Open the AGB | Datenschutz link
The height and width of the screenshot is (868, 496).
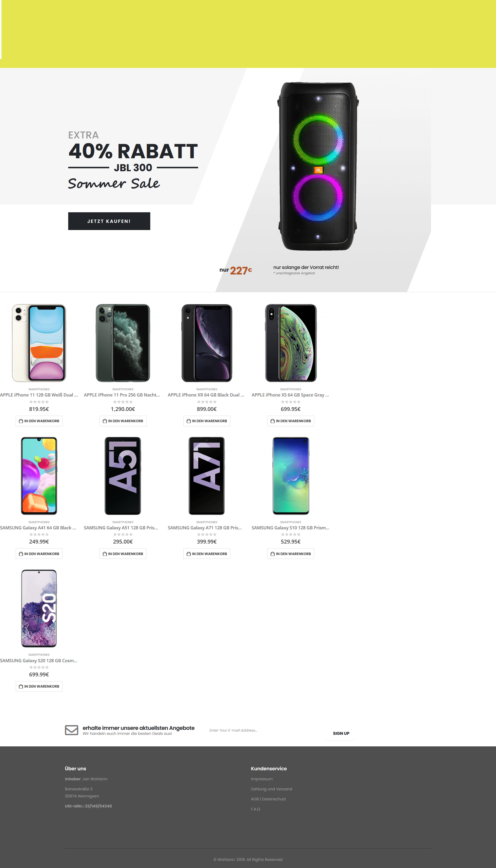click(268, 799)
